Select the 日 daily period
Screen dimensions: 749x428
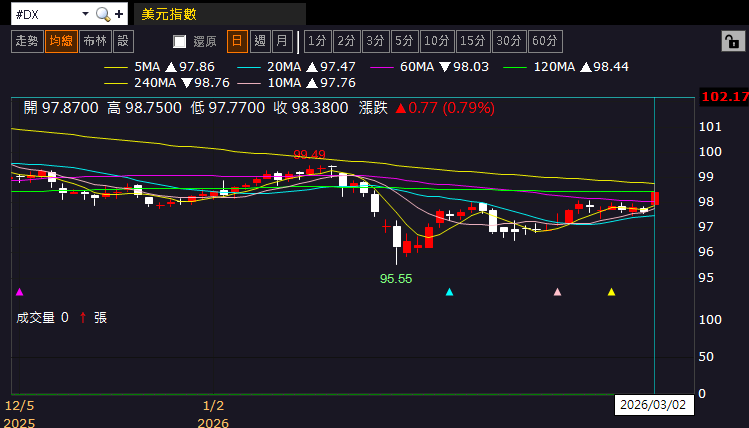coord(237,42)
